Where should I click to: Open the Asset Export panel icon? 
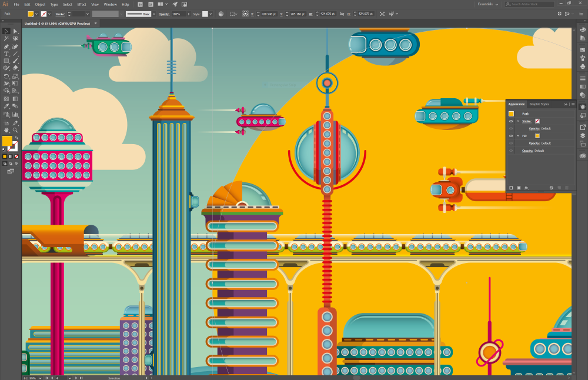(582, 127)
